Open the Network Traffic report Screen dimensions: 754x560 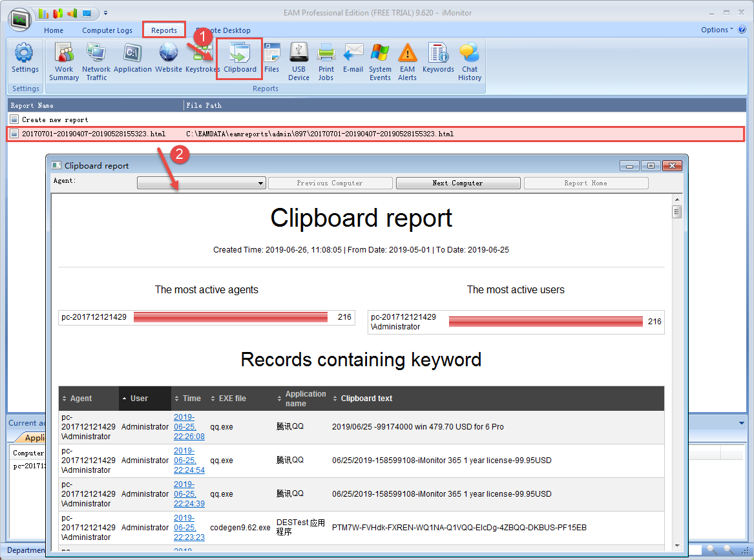(96, 61)
